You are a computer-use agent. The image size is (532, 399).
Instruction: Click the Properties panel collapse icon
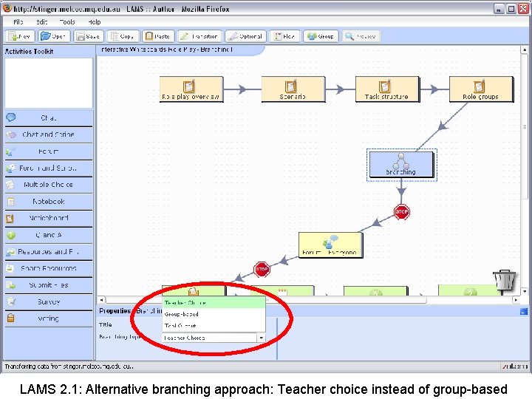point(524,312)
